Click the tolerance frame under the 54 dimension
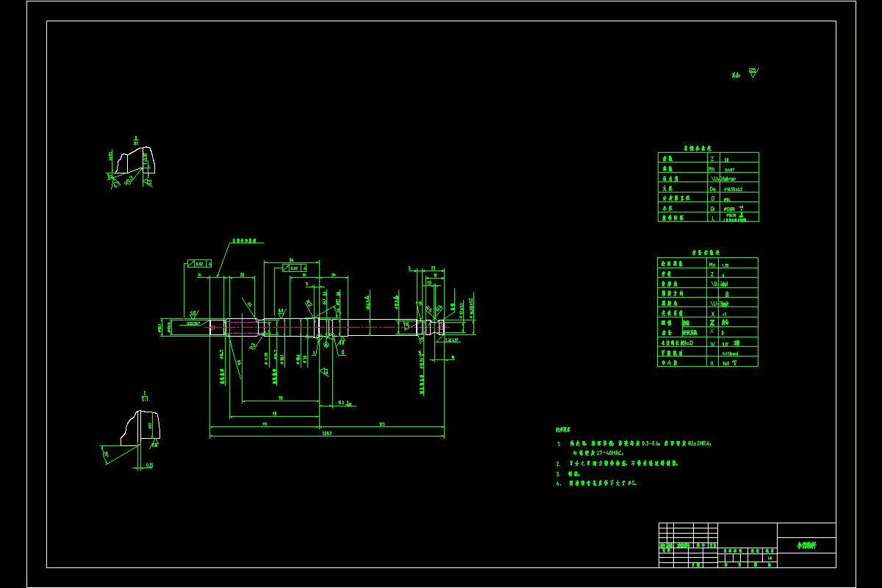This screenshot has height=588, width=882. point(295,268)
